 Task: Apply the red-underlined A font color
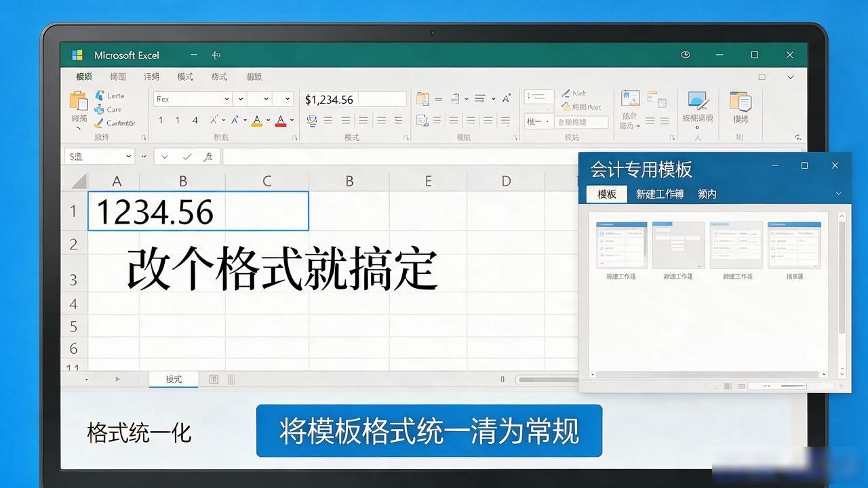[281, 121]
